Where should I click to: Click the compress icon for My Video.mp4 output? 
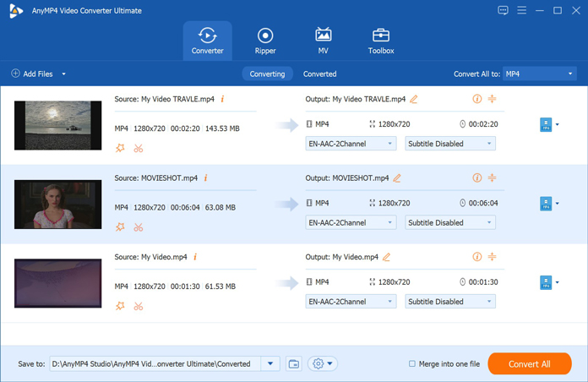pos(492,256)
